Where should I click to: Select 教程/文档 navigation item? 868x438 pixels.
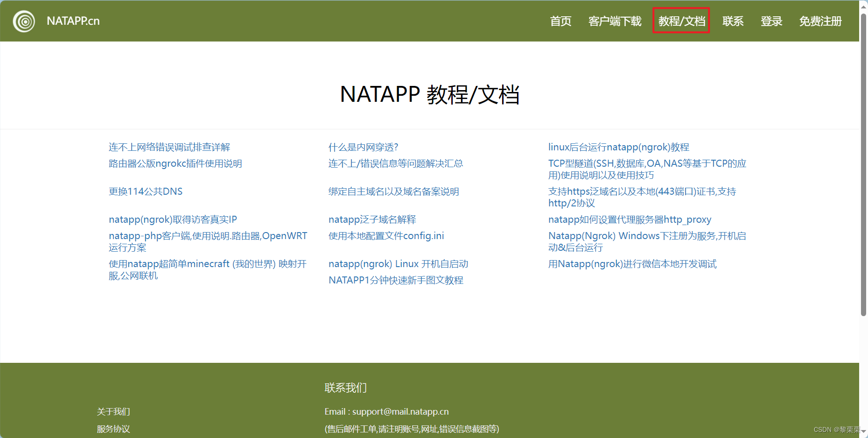click(682, 21)
